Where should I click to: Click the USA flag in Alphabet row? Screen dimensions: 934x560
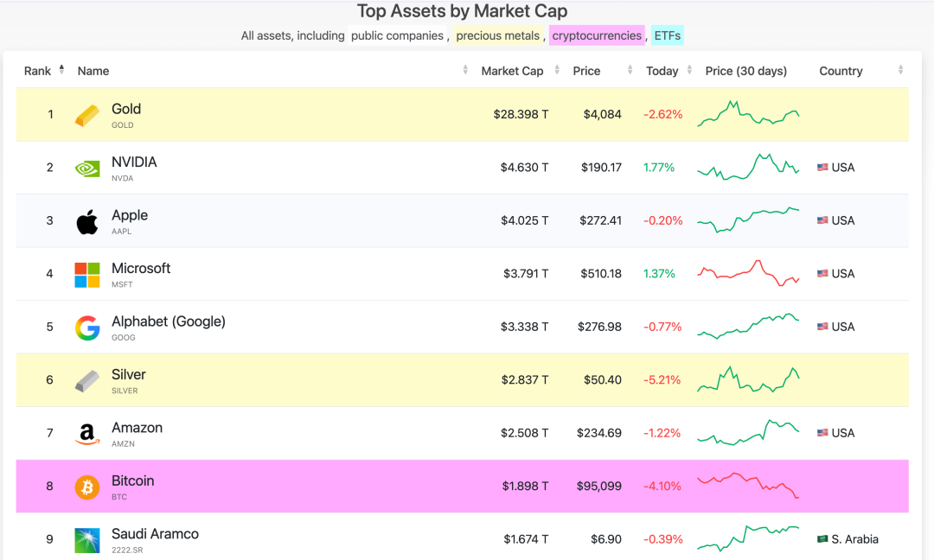[x=822, y=327]
